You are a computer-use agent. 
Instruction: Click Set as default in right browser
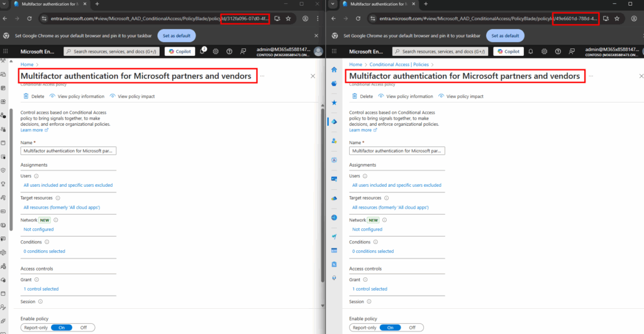505,35
